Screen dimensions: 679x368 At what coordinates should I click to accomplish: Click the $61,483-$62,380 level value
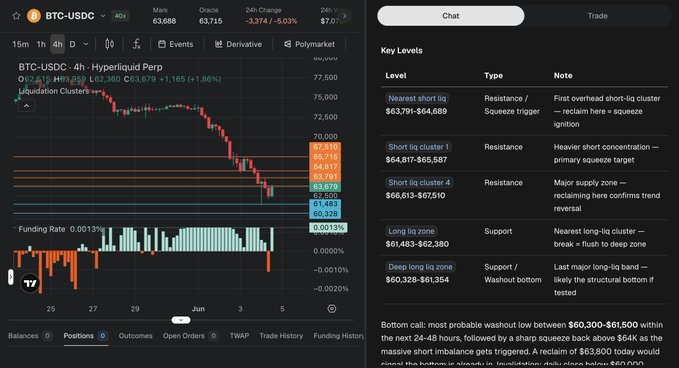pyautogui.click(x=417, y=244)
